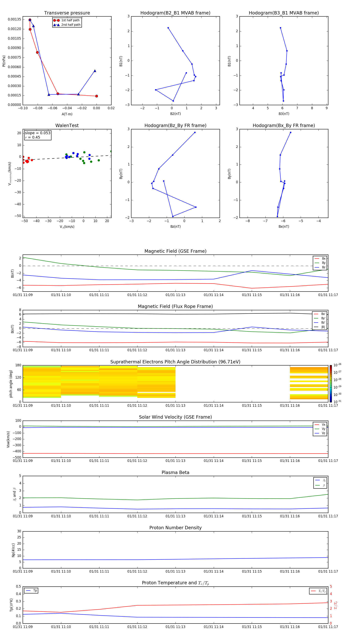Click the '1st half path' legend entry
The height and width of the screenshot is (644, 351).
pos(67,20)
